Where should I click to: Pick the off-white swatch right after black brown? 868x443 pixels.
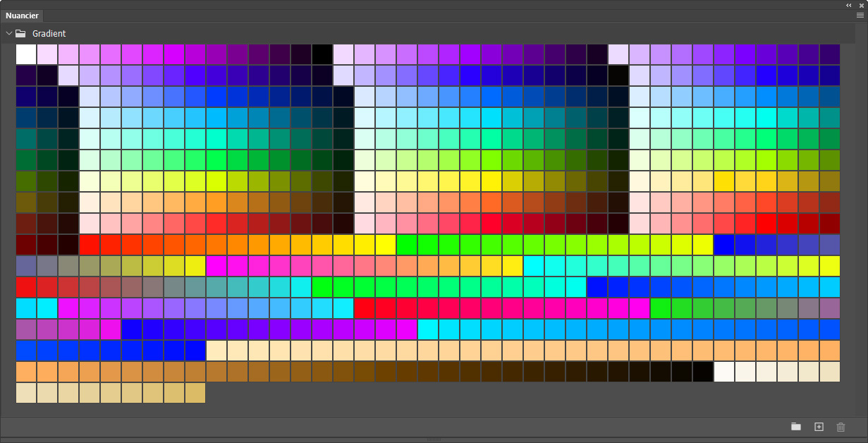point(724,372)
